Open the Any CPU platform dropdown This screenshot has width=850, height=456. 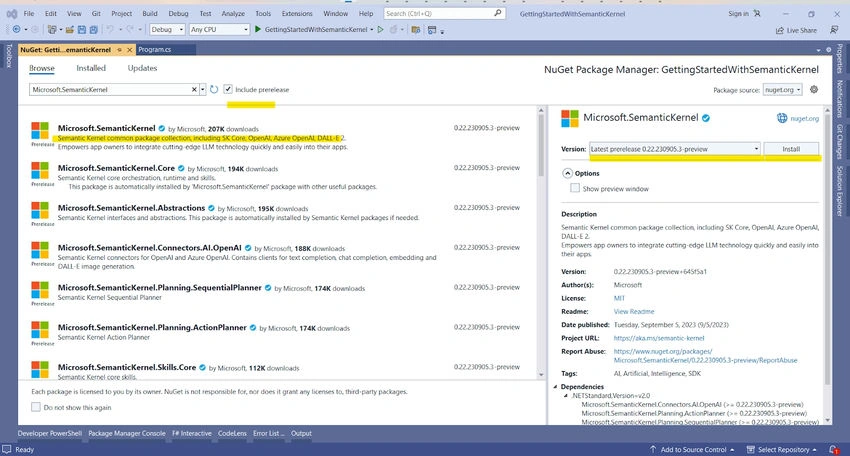pos(219,29)
